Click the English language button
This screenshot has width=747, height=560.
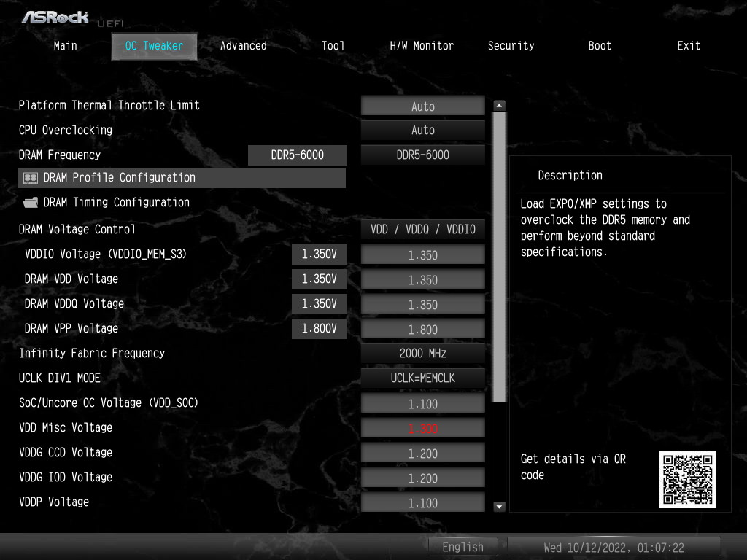[x=462, y=547]
